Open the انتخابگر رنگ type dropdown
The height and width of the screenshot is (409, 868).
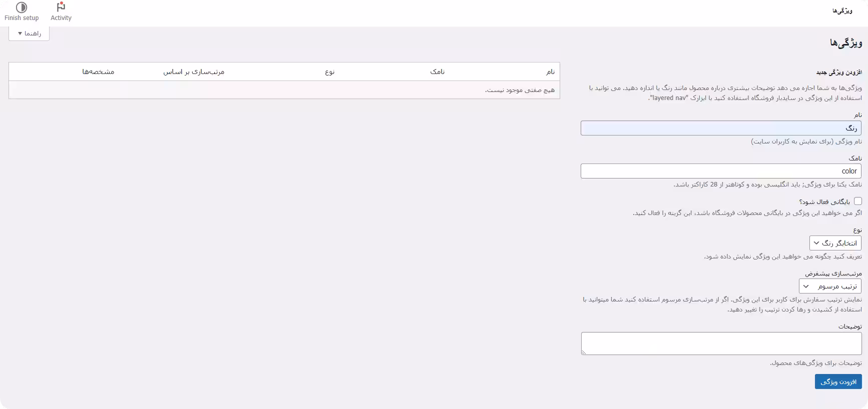click(x=835, y=243)
